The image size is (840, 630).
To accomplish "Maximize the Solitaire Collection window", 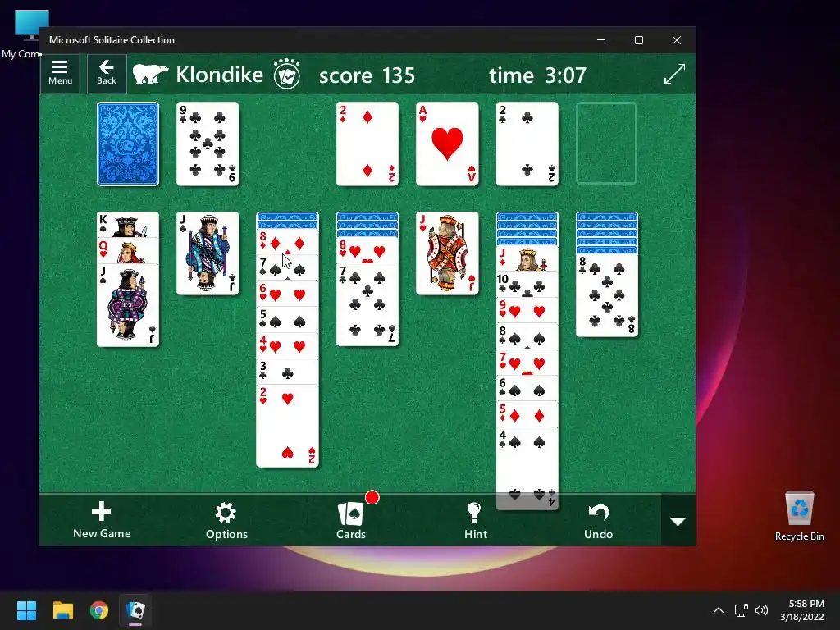I will 638,40.
